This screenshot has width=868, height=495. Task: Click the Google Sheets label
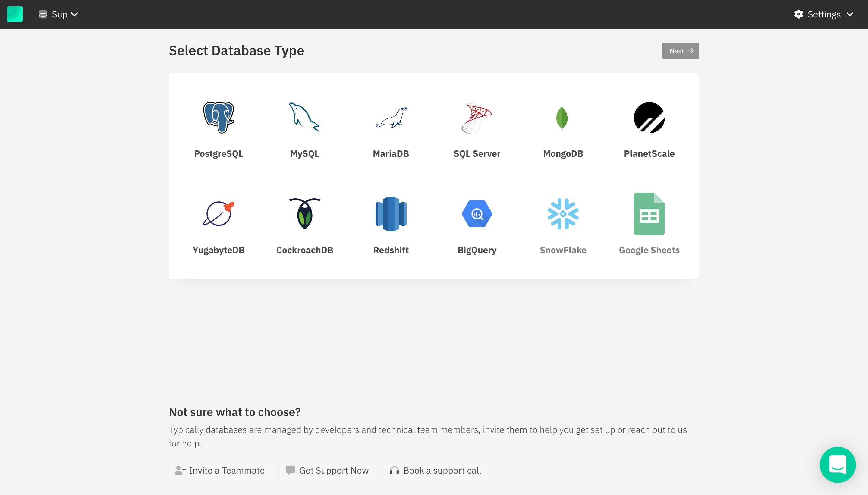[649, 250]
